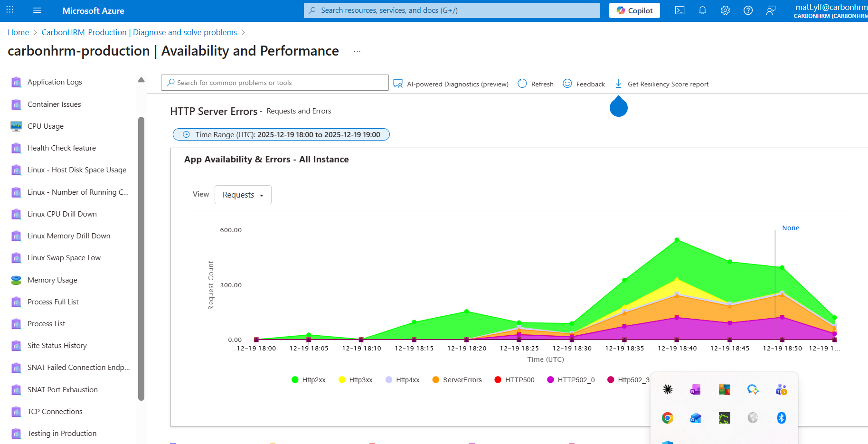Open SNAT Port Exhaustion in the sidebar
The width and height of the screenshot is (868, 444).
pos(63,390)
